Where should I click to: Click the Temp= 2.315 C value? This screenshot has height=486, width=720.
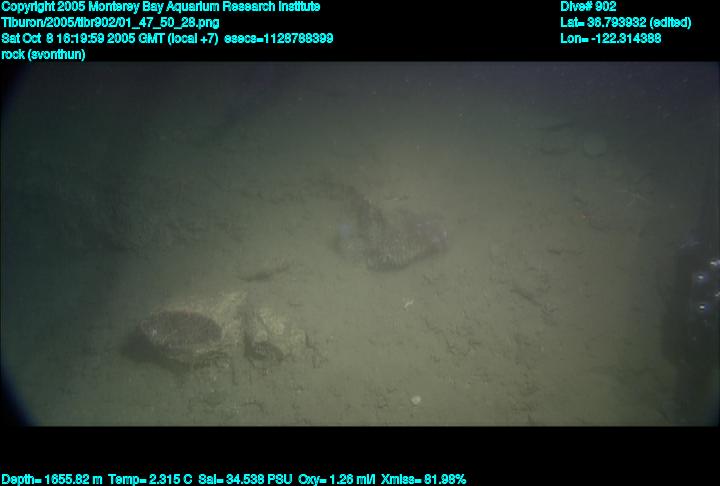click(x=150, y=480)
